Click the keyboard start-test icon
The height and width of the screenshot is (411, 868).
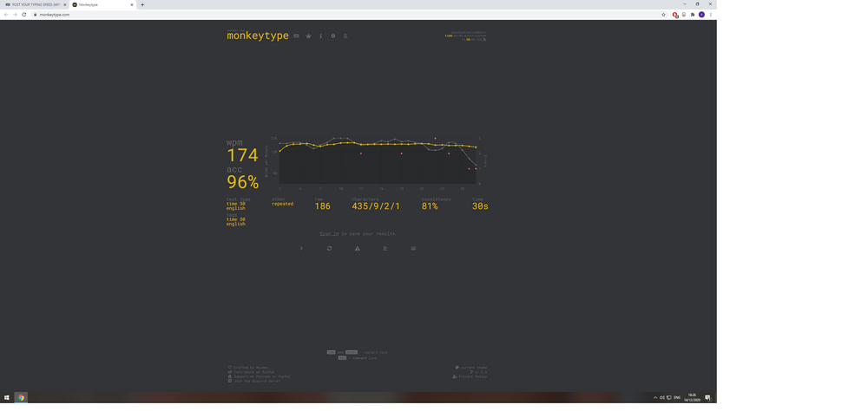pyautogui.click(x=296, y=36)
